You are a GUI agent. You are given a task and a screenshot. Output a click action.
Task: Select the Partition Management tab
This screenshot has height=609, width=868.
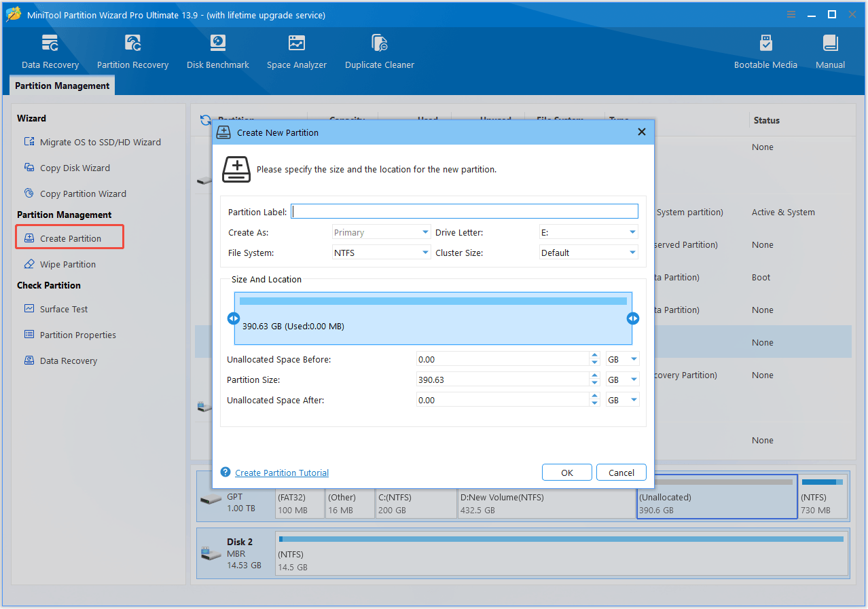pos(62,86)
